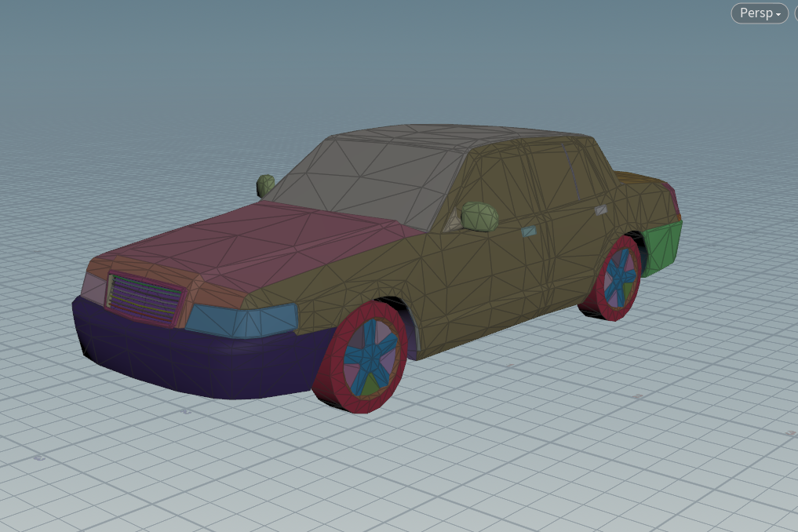Select the rear door handle
This screenshot has width=798, height=532.
tap(600, 210)
